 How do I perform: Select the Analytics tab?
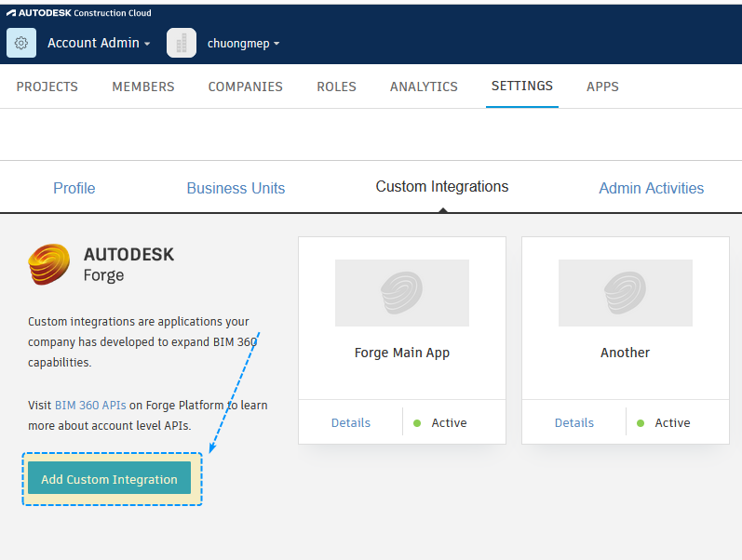424,87
